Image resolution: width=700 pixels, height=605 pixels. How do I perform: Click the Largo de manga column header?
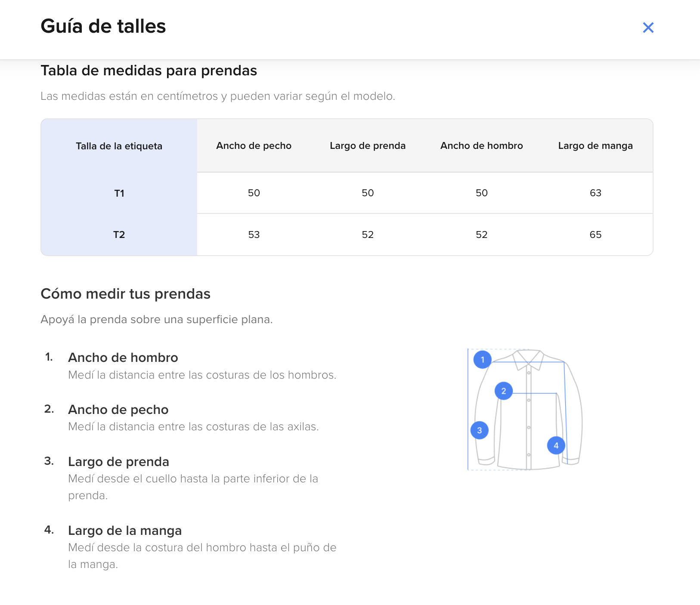click(x=595, y=146)
